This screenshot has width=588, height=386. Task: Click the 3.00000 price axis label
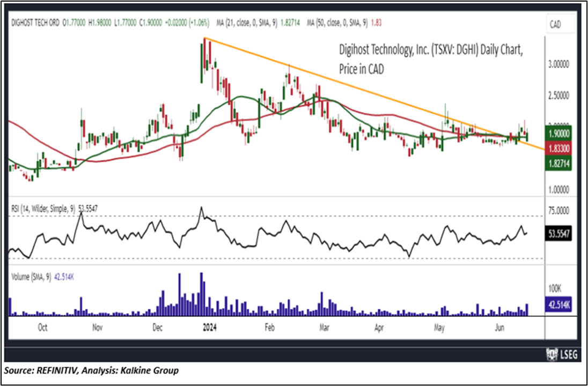[558, 64]
